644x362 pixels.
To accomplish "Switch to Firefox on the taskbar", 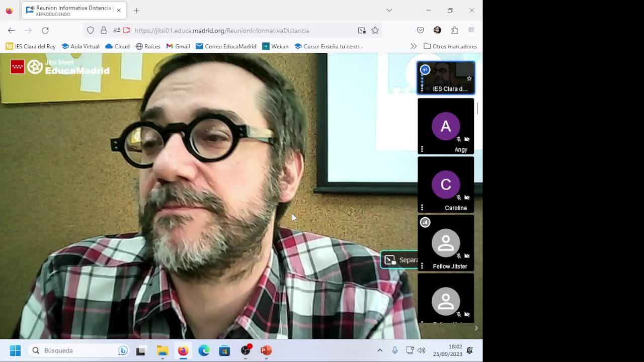I will point(183,350).
